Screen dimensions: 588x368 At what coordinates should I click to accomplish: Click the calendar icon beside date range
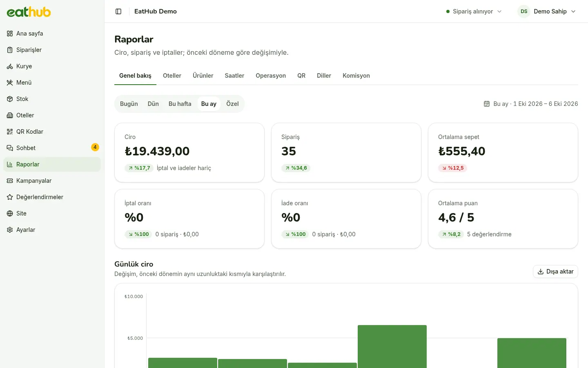coord(487,104)
